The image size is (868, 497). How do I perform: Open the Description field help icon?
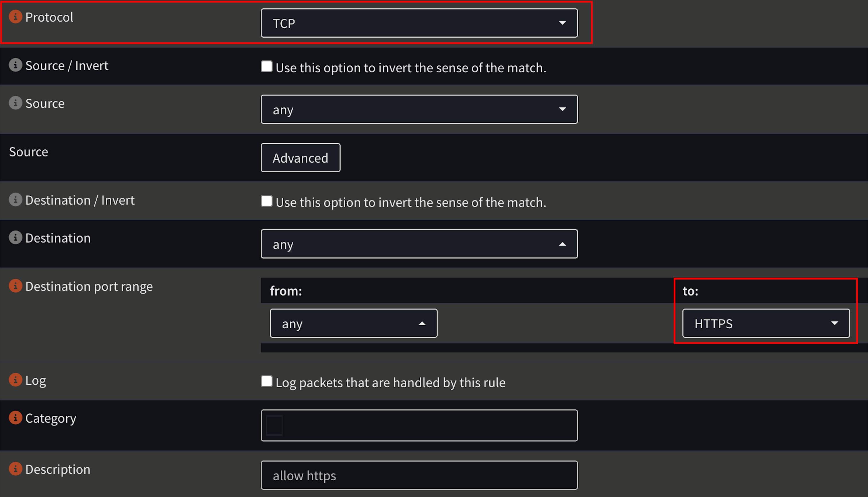[x=15, y=469]
